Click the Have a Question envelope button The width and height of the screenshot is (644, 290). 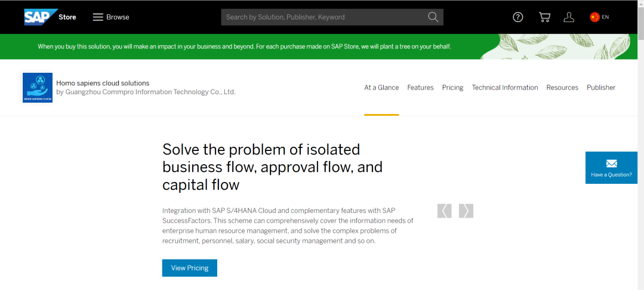[x=611, y=168]
